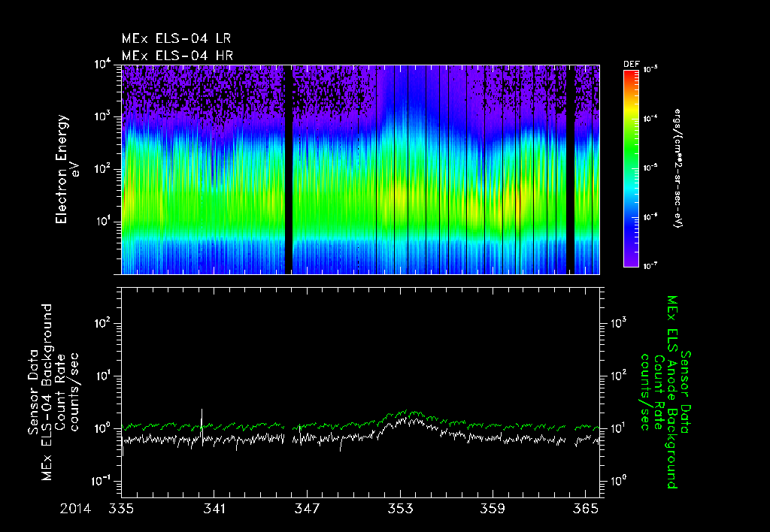
Task: Click the x-axis tick label 353
Action: pos(400,509)
